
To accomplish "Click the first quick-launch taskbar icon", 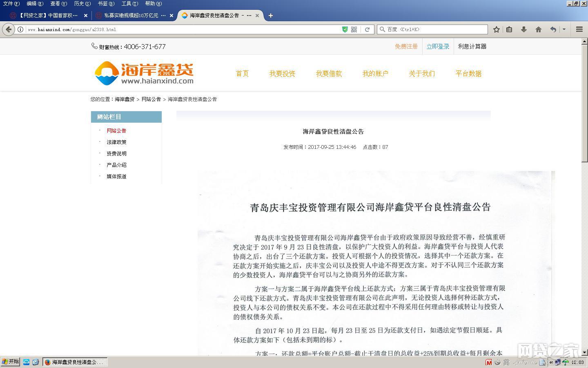I will [26, 362].
